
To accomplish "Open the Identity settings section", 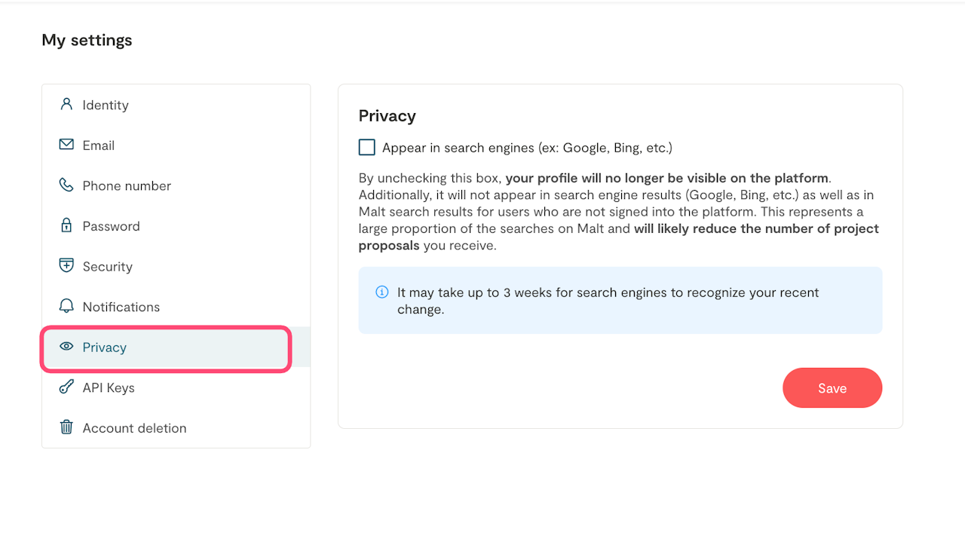I will [x=106, y=105].
